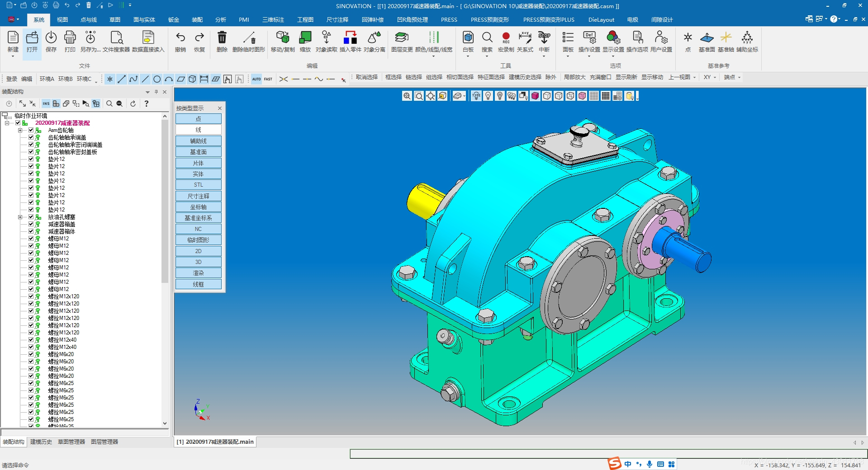Uncheck the 放油孔螺塞 checkbox
Screen dimensions: 868x470
click(31, 217)
